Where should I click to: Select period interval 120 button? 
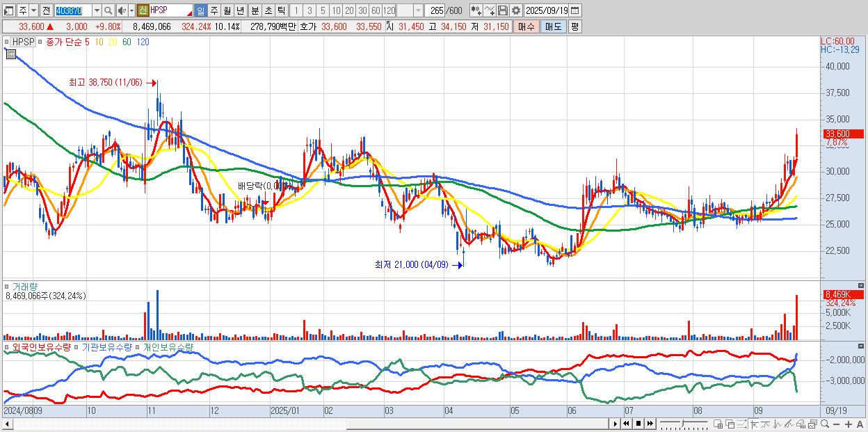coord(389,10)
